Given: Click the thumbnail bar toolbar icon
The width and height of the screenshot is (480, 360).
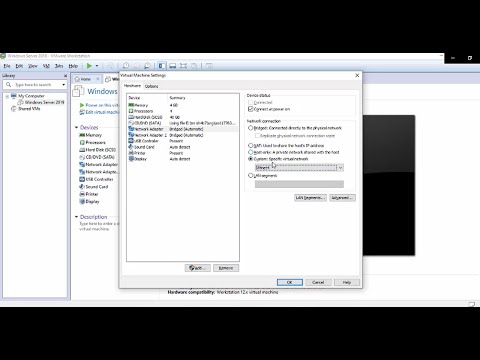Looking at the screenshot, I should coord(172,66).
